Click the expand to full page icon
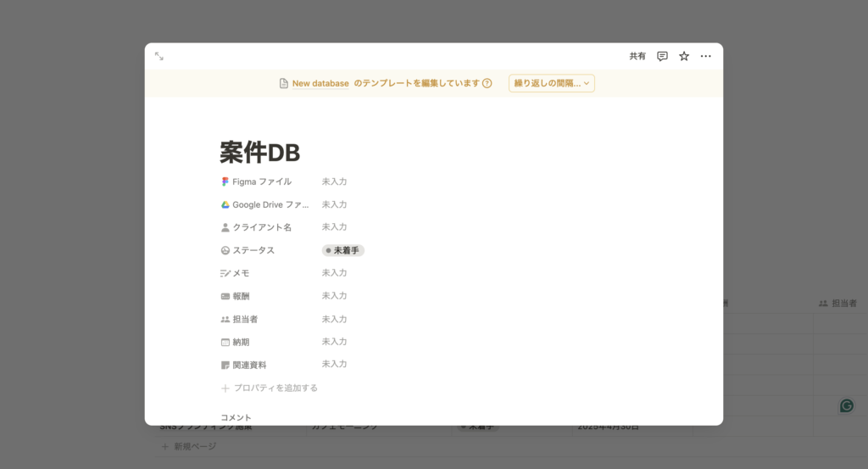Image resolution: width=868 pixels, height=469 pixels. (159, 56)
